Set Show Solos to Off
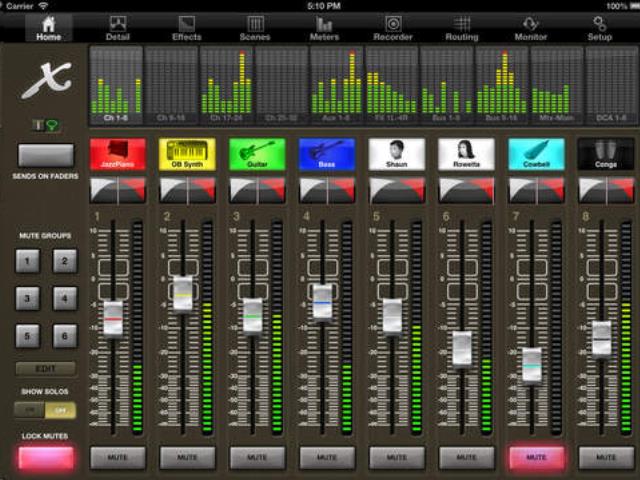Screen dimensions: 640x480 pos(60,410)
